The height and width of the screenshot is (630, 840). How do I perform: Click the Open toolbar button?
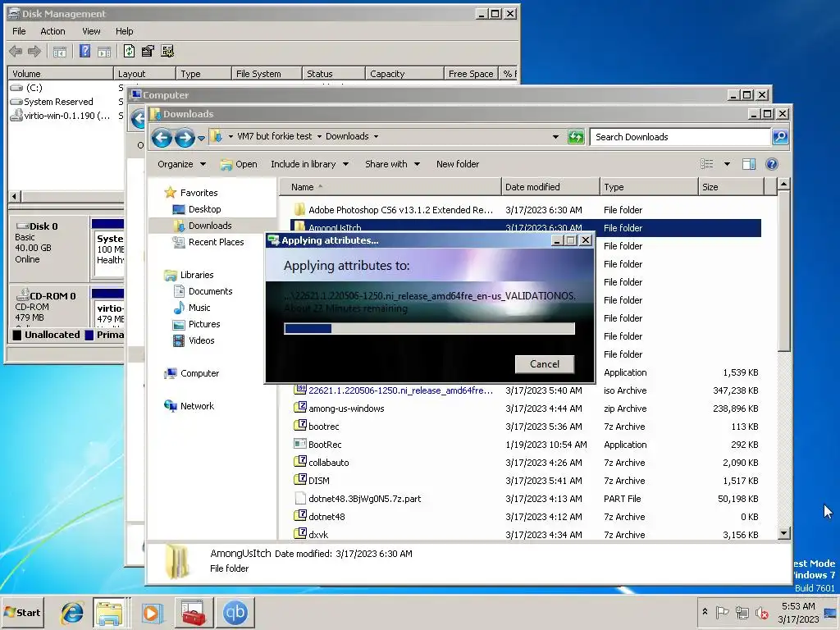tap(239, 164)
